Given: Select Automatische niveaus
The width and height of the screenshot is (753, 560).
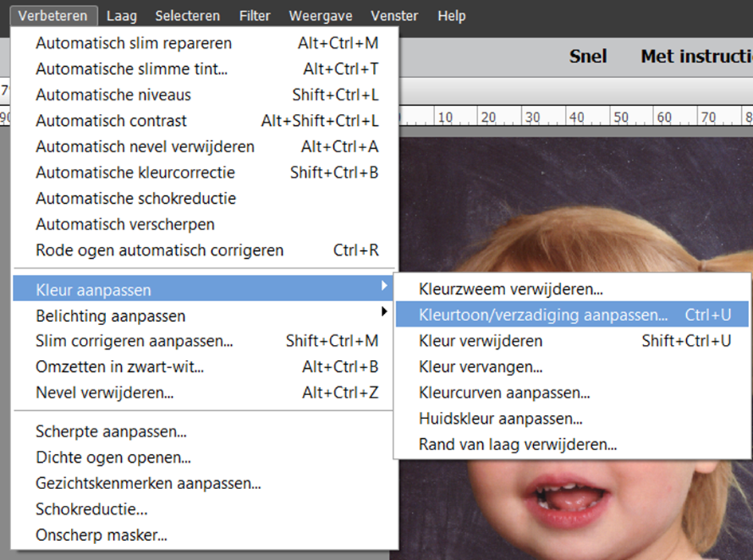Looking at the screenshot, I should pyautogui.click(x=113, y=95).
